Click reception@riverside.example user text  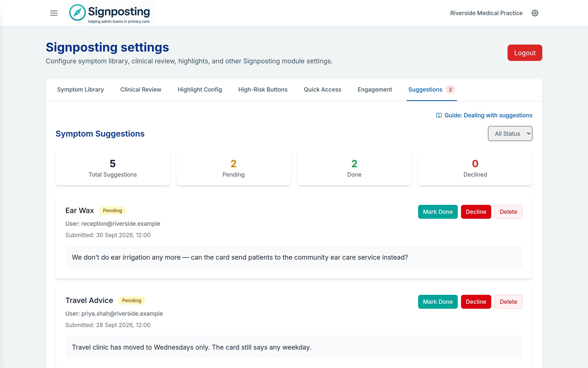click(120, 224)
